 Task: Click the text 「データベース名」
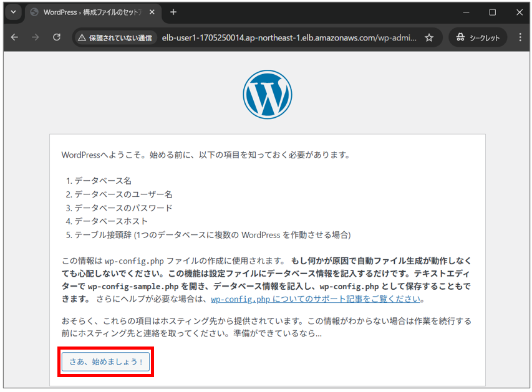click(x=103, y=181)
